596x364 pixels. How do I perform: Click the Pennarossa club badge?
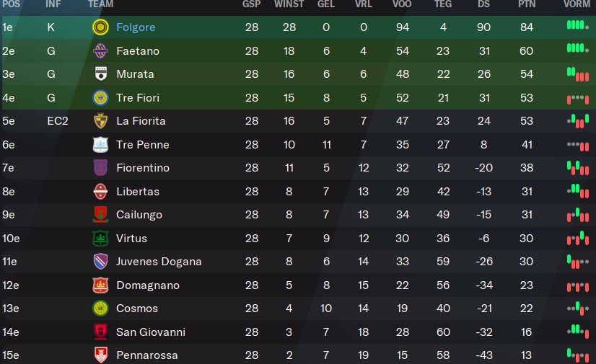100,355
